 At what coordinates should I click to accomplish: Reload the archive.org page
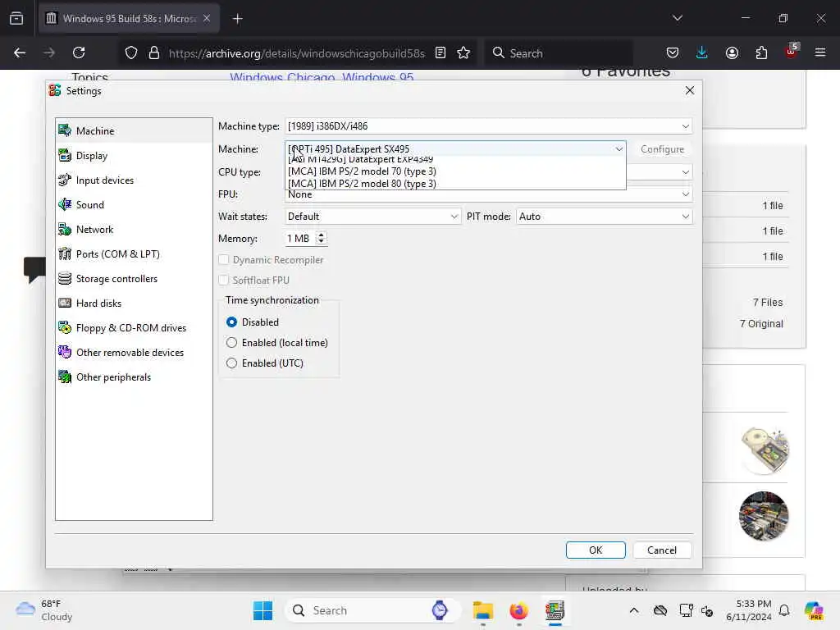click(79, 52)
